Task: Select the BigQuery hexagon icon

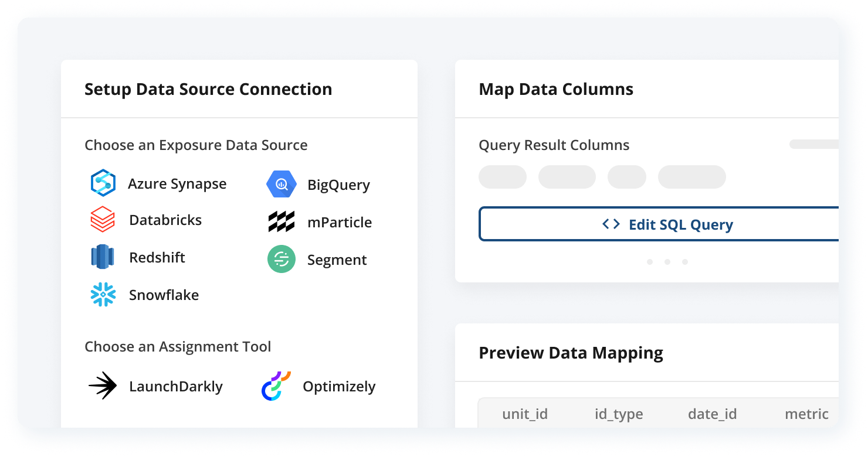Action: (282, 185)
